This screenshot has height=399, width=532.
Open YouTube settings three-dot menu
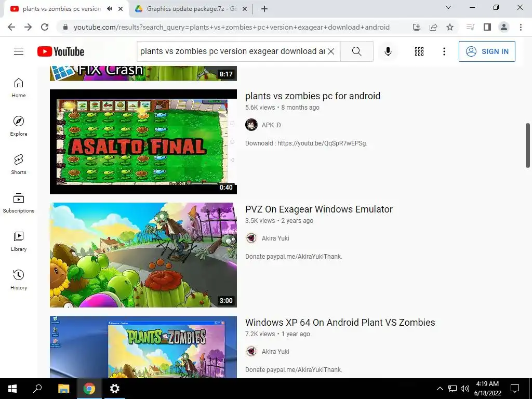point(444,51)
